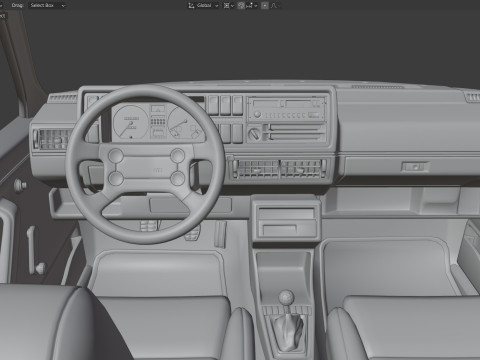This screenshot has width=480, height=360.
Task: Toggle proportional editing
Action: pyautogui.click(x=264, y=5)
